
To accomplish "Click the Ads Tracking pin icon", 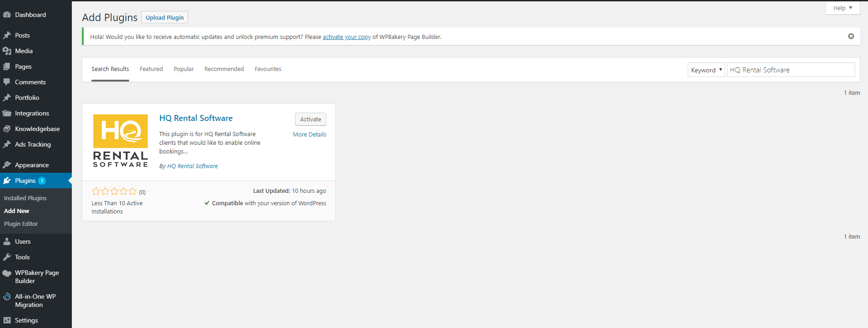I will click(7, 144).
